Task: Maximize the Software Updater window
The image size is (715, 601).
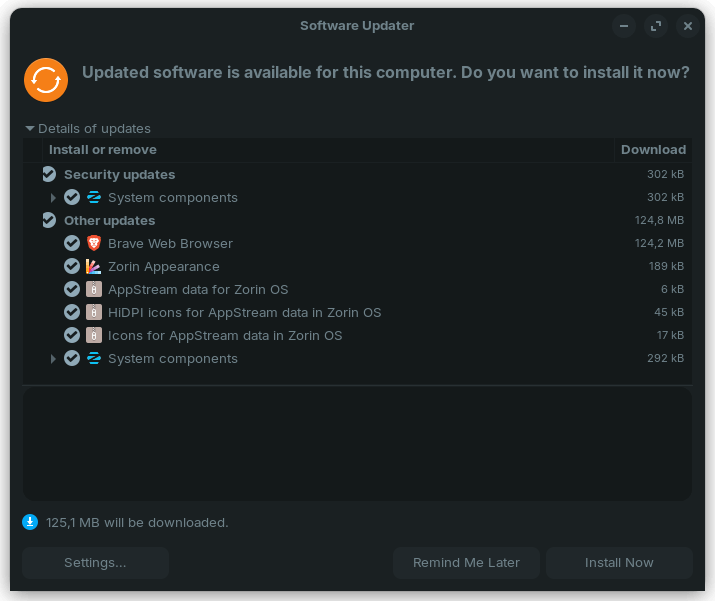Action: pyautogui.click(x=656, y=26)
